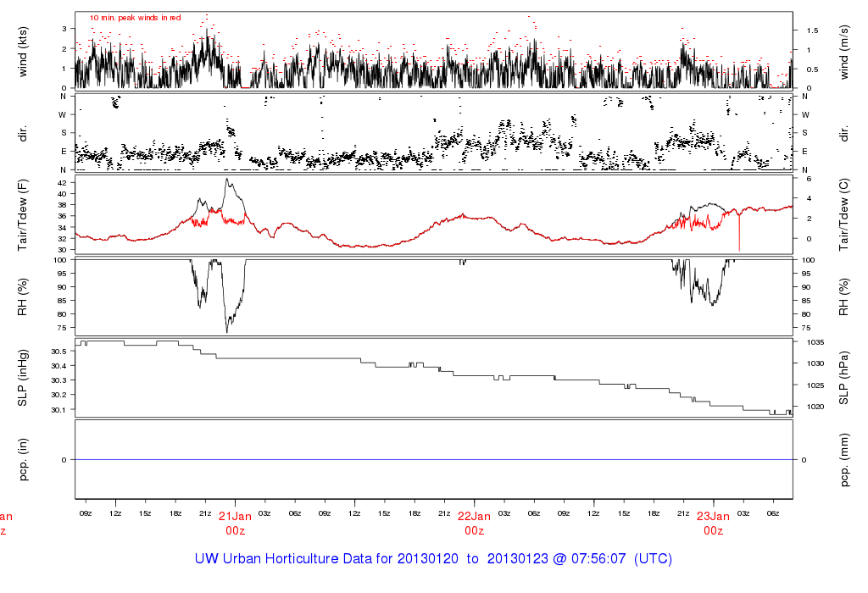
Task: Click the '30.1' tick on SLP axis
Action: click(58, 409)
